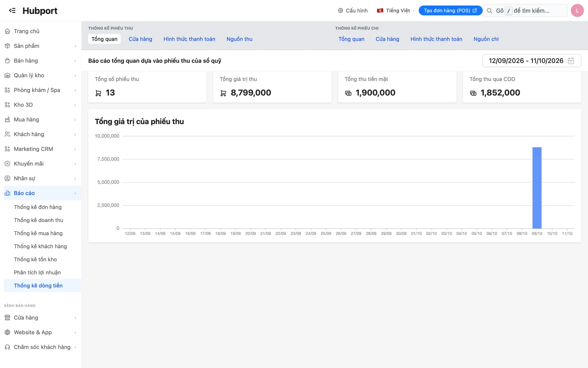Click the Website & App globe icon
Viewport: 588px width, 368px height.
pyautogui.click(x=7, y=332)
